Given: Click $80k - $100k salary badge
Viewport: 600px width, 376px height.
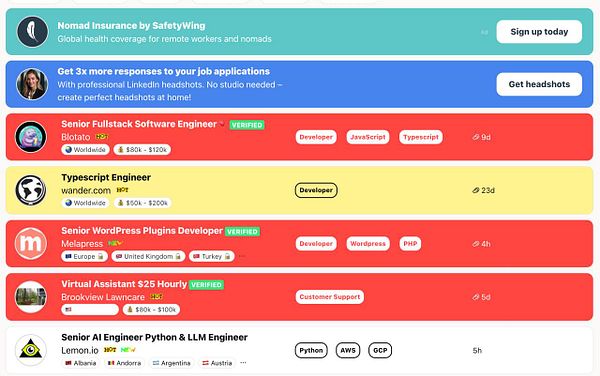Looking at the screenshot, I should (151, 309).
